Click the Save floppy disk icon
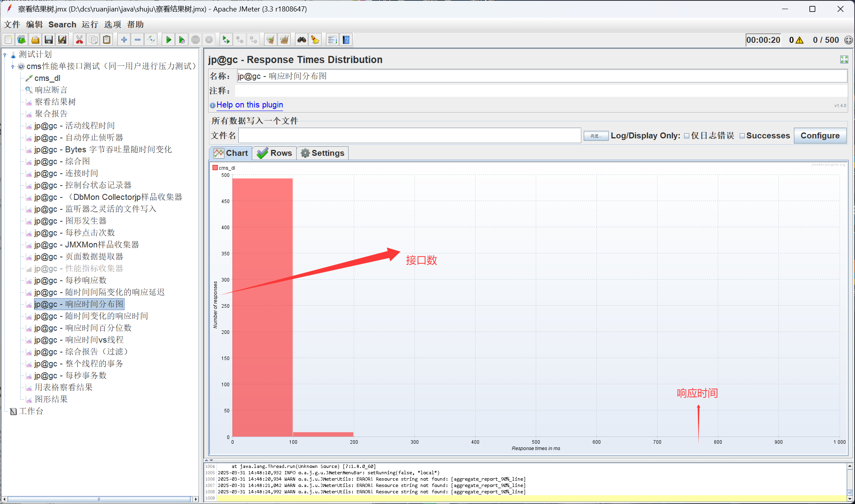This screenshot has height=504, width=855. (49, 40)
